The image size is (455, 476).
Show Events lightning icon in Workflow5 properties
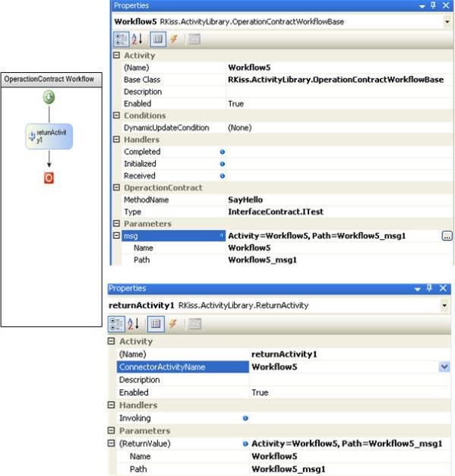174,39
